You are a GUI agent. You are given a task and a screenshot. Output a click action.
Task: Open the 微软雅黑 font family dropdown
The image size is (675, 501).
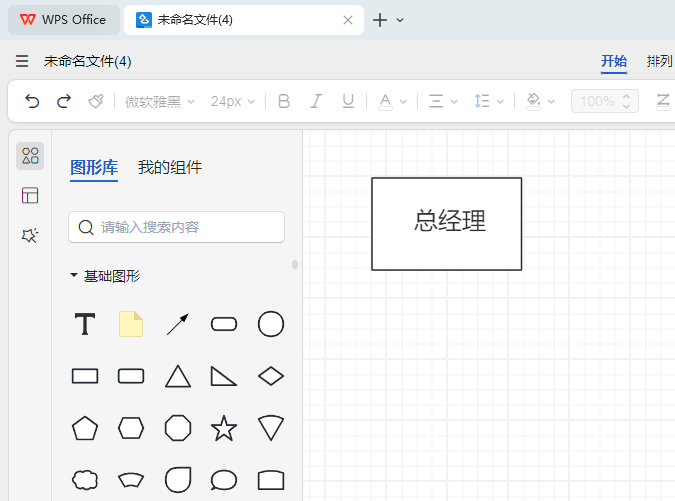pos(160,102)
